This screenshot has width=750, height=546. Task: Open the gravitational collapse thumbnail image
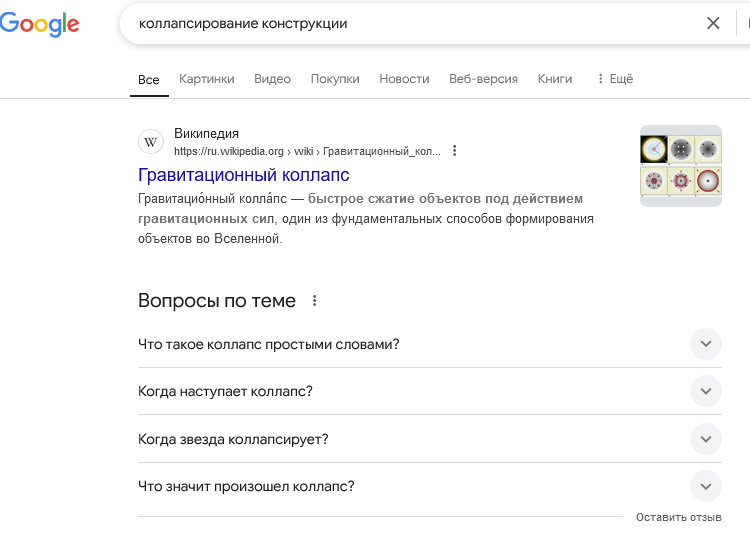[681, 166]
